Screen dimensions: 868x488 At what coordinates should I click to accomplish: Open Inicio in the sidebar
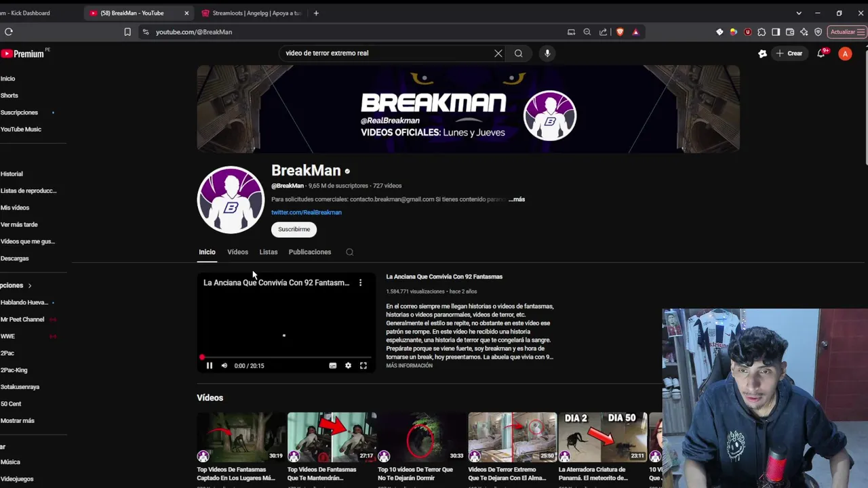7,79
